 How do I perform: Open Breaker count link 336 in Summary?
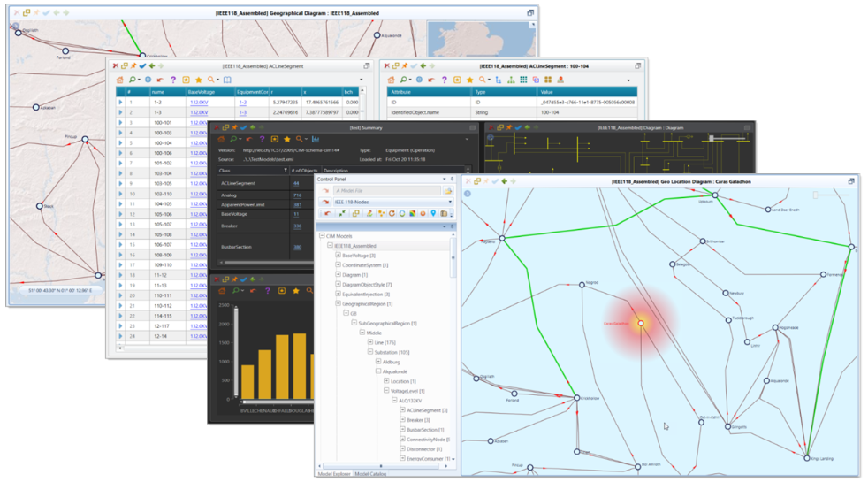297,226
